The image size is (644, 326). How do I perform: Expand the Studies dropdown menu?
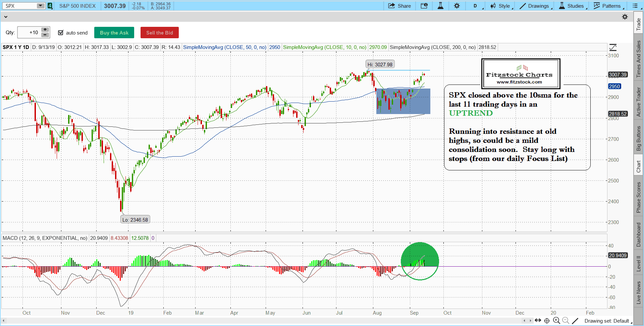point(572,6)
